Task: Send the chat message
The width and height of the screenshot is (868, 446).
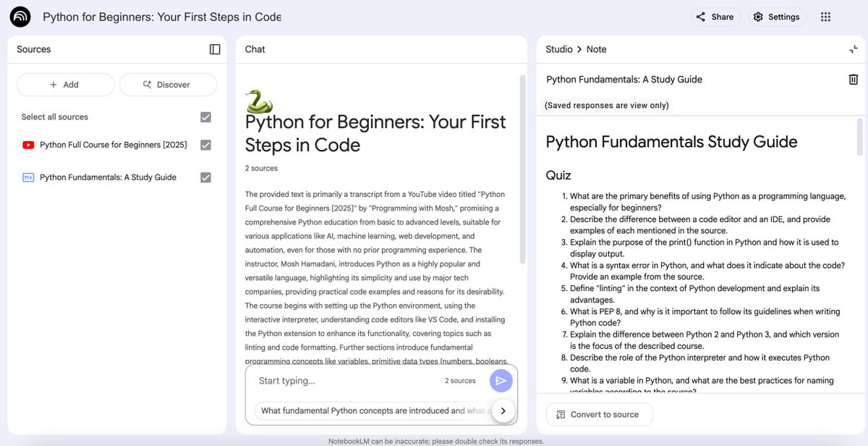Action: click(x=501, y=381)
